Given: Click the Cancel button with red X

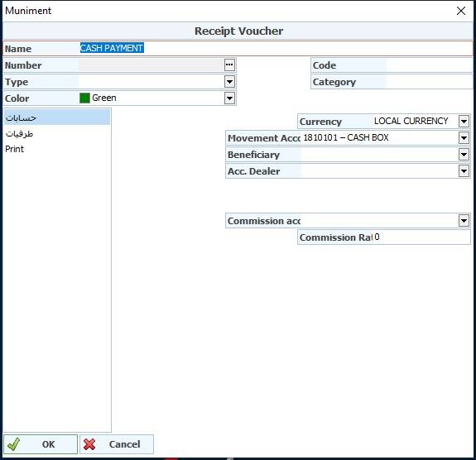Looking at the screenshot, I should click(117, 444).
